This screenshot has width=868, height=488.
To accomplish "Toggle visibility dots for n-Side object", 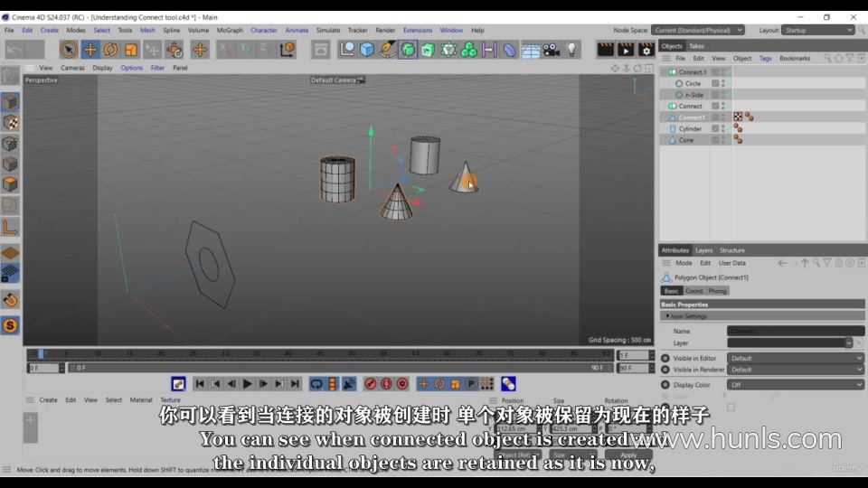I will coord(723,95).
